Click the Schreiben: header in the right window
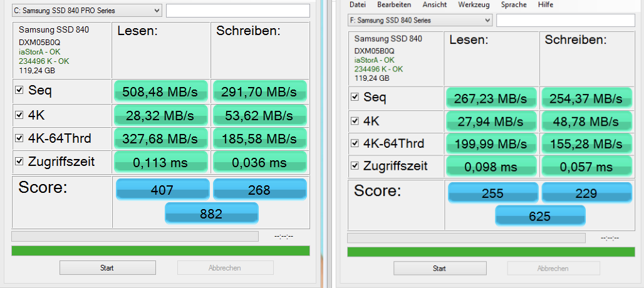The height and width of the screenshot is (288, 644). click(x=576, y=40)
